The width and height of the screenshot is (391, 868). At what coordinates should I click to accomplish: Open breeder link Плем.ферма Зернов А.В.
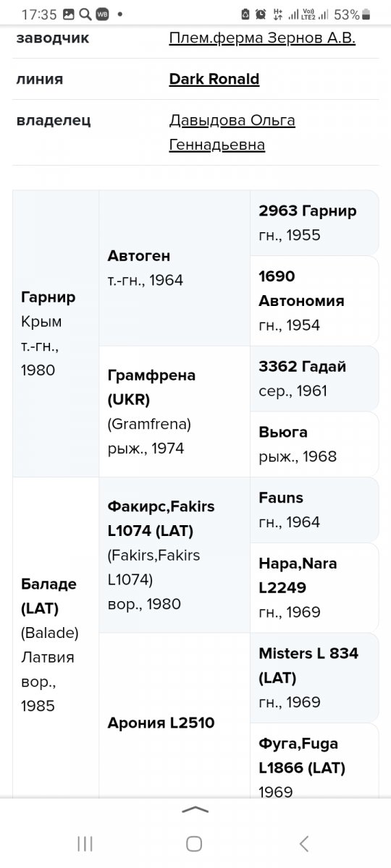(262, 38)
